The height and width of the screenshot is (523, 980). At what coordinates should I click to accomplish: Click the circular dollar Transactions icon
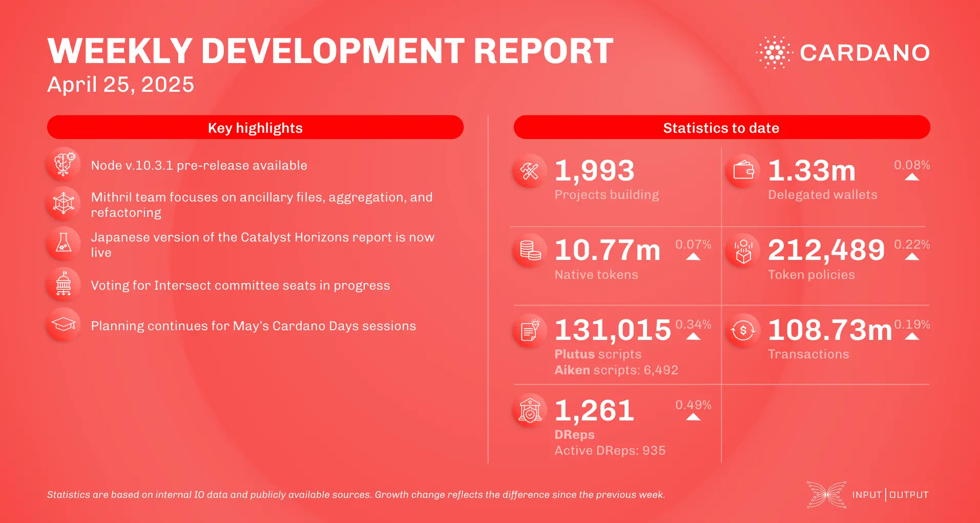[742, 330]
